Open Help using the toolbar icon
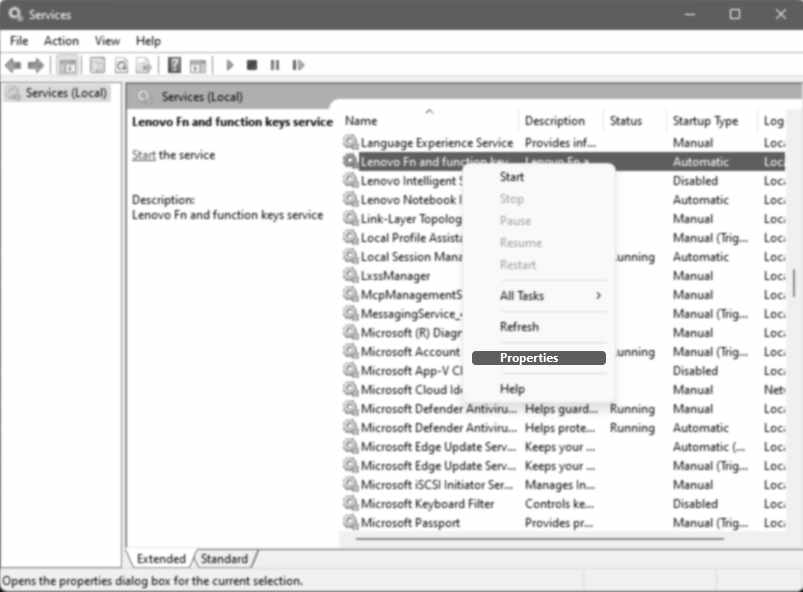Screen dimensions: 803x592 coord(173,65)
